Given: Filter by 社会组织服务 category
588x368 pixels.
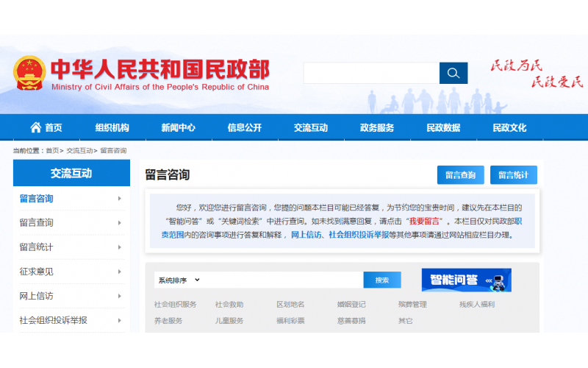Looking at the screenshot, I should pos(175,305).
